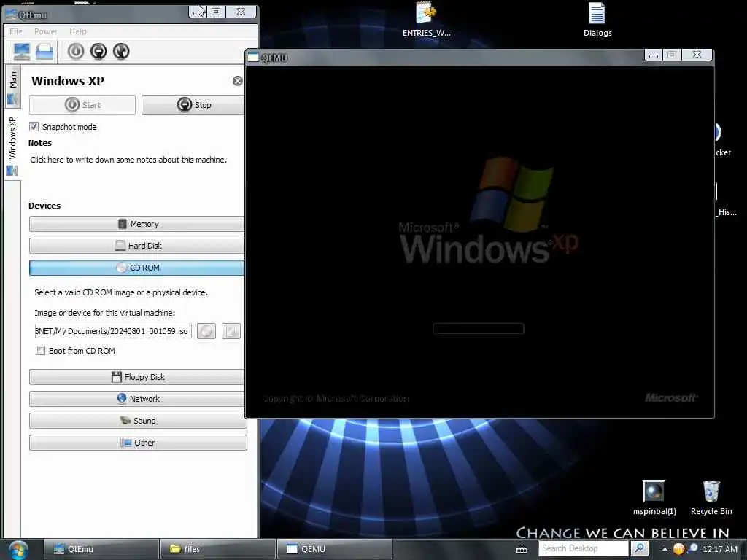The height and width of the screenshot is (560, 747).
Task: Collapse the CD ROM device section
Action: (137, 268)
